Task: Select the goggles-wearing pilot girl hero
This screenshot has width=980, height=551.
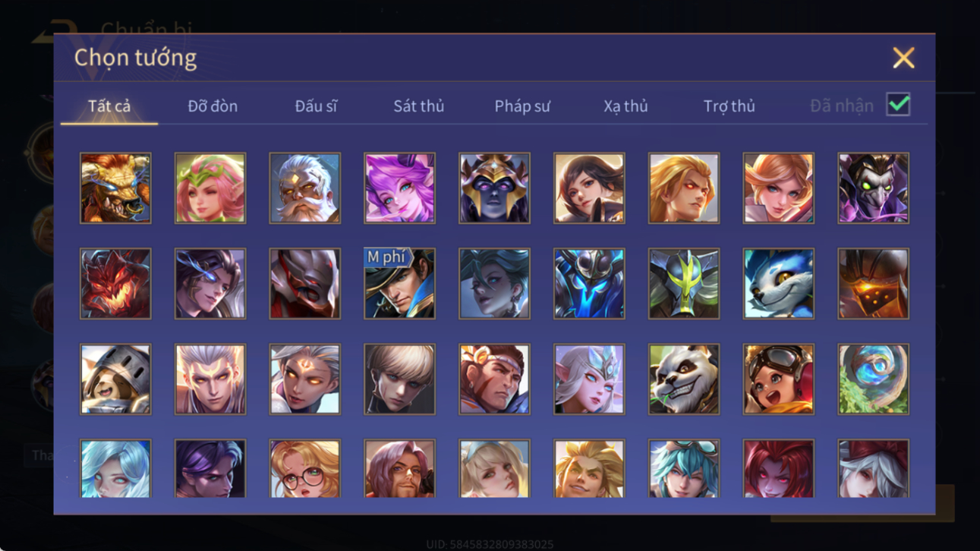Action: pos(779,379)
